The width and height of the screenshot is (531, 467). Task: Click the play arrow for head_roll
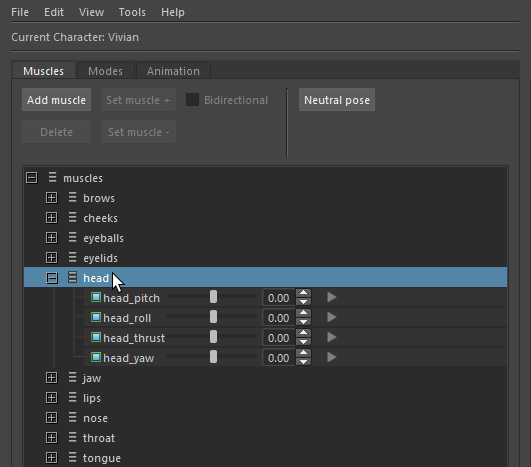[x=332, y=317]
